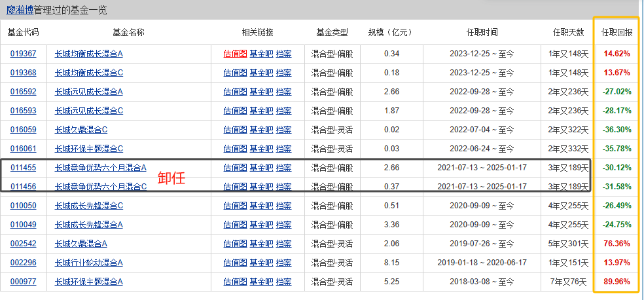Open 档案 link in 019367 row

tap(284, 54)
